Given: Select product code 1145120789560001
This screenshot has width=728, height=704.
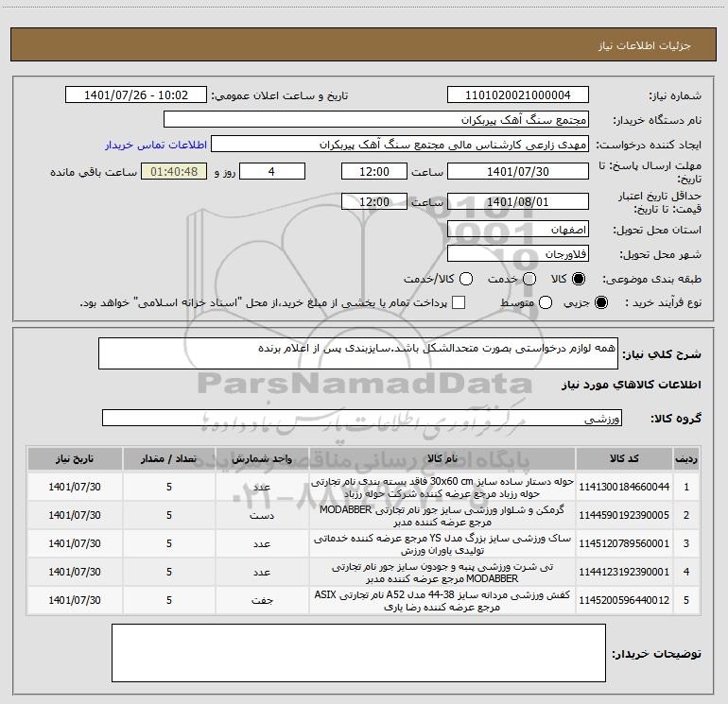Looking at the screenshot, I should pos(624,543).
